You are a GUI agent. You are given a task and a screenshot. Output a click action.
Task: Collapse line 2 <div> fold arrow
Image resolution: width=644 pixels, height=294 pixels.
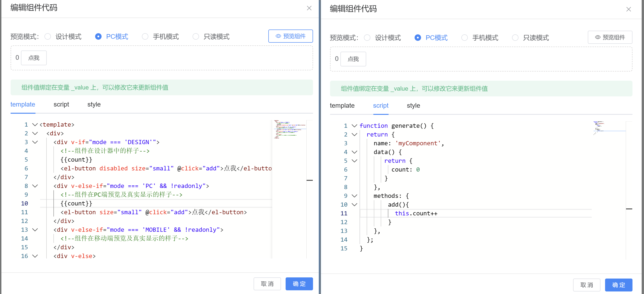pos(35,133)
